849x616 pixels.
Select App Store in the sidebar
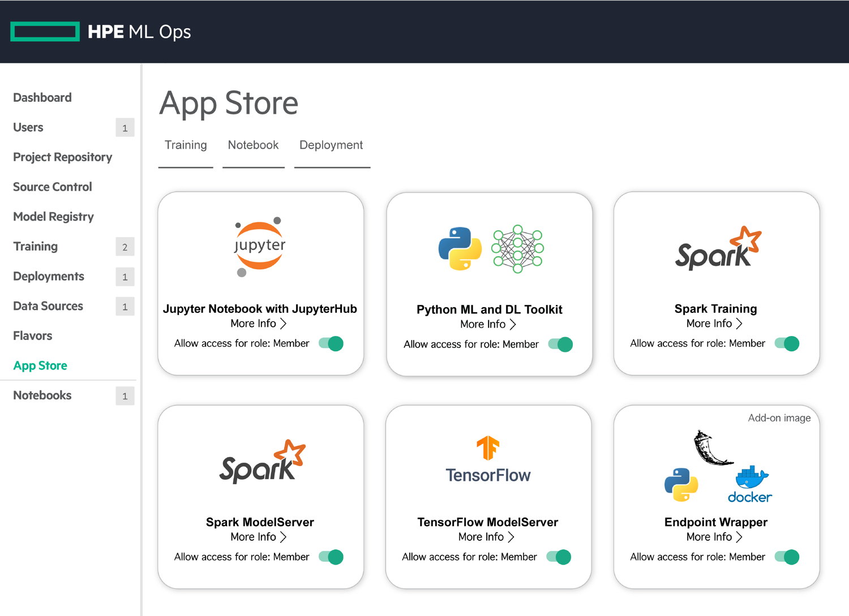point(40,365)
